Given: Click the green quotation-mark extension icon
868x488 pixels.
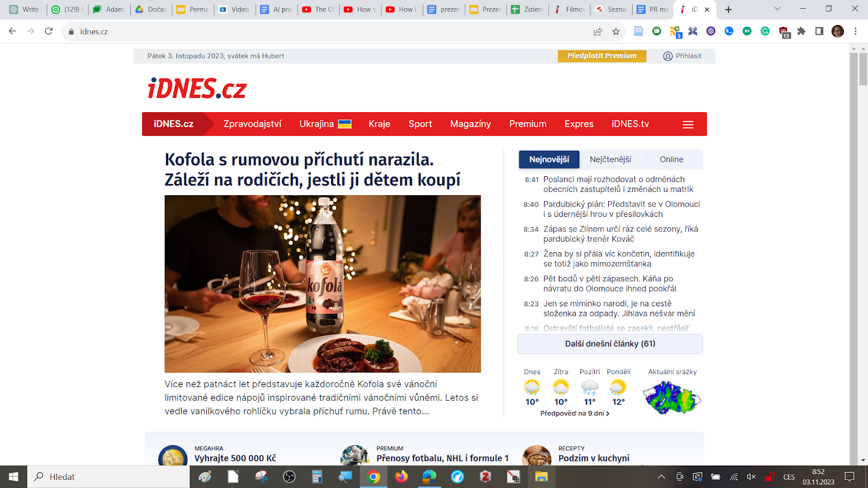Looking at the screenshot, I should coord(747,31).
